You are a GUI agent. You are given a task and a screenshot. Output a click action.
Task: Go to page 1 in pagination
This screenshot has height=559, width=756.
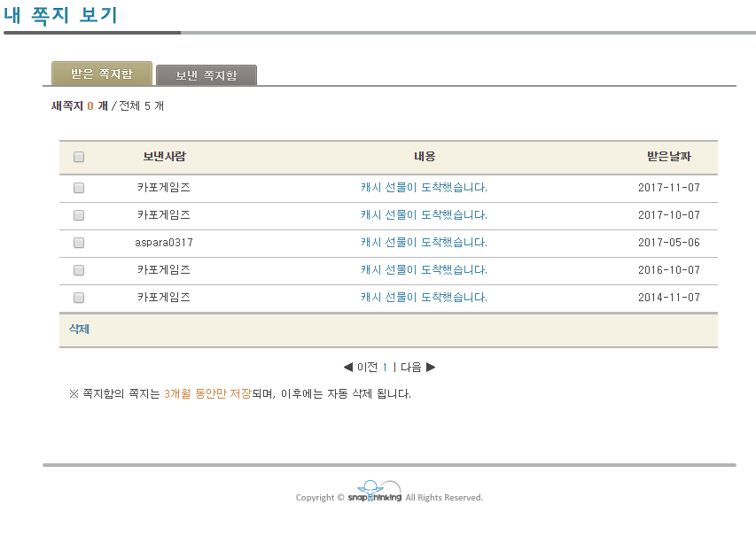pyautogui.click(x=385, y=368)
